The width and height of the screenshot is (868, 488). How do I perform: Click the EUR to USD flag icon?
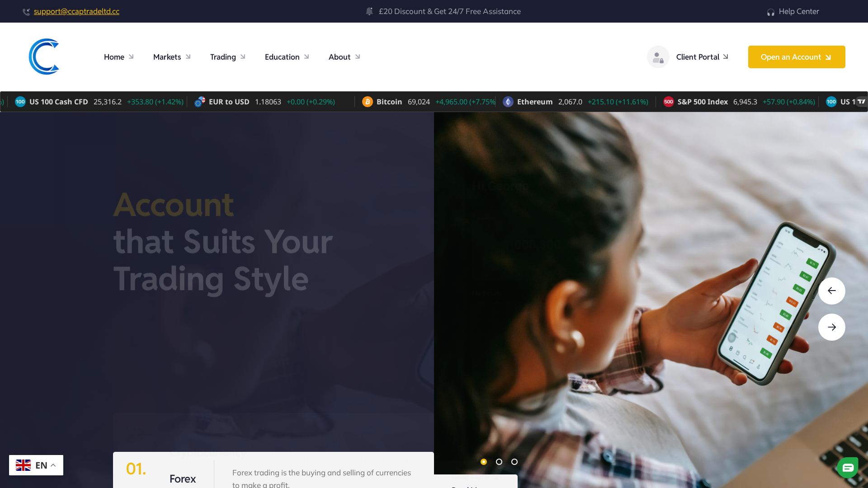(x=199, y=102)
